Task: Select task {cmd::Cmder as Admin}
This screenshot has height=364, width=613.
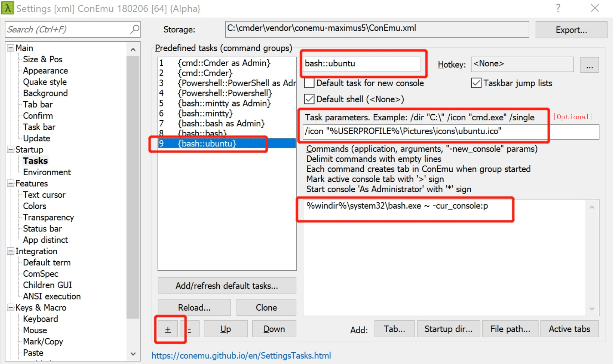Action: [x=227, y=63]
